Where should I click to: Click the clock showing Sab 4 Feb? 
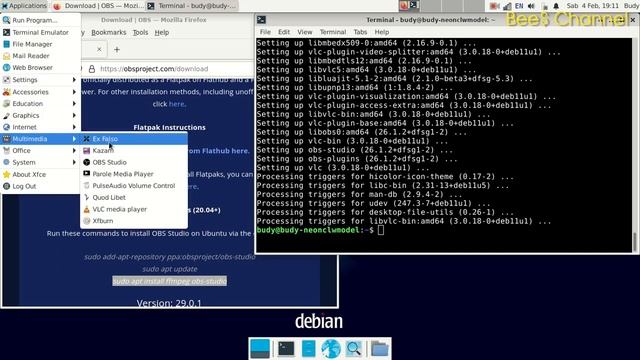pyautogui.click(x=593, y=6)
